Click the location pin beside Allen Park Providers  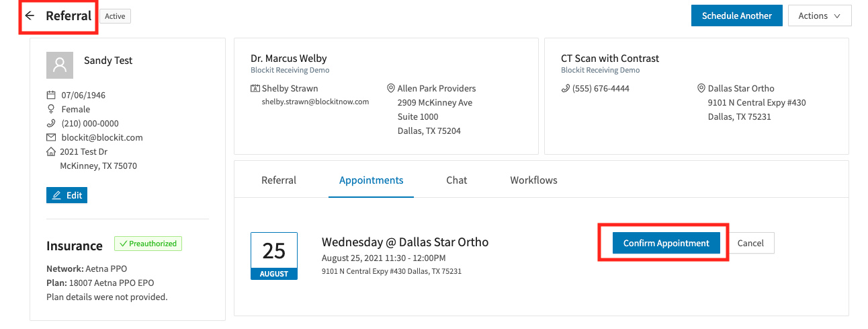(391, 88)
